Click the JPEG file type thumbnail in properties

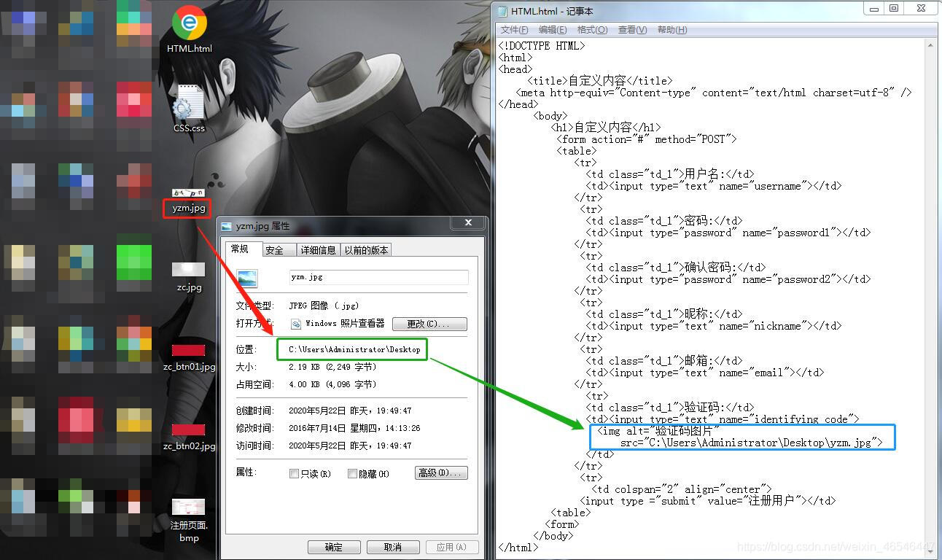click(x=248, y=278)
